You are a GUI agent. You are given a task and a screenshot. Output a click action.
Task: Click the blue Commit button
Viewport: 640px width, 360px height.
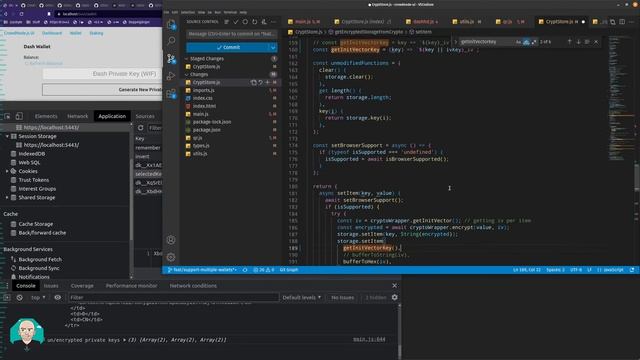227,47
